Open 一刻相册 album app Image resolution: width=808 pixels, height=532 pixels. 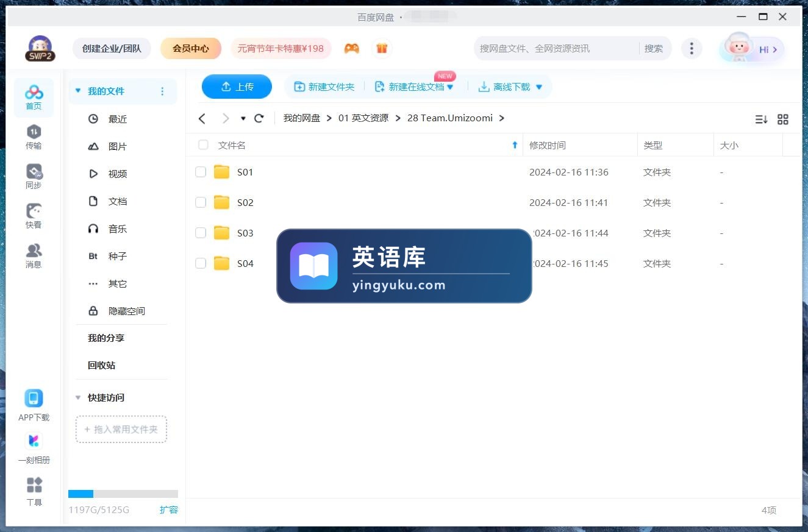pyautogui.click(x=34, y=441)
